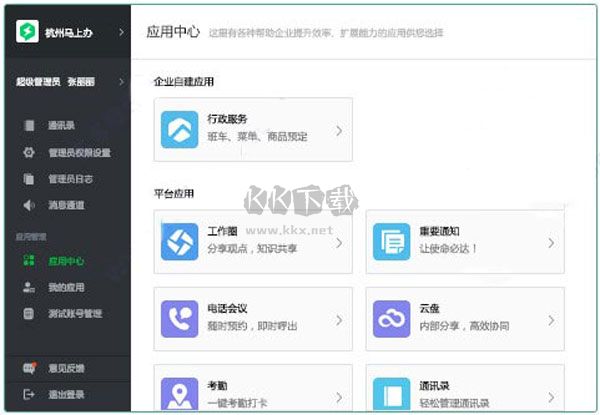The image size is (600, 415).
Task: Click the 考勤 location pin icon
Action: click(179, 394)
